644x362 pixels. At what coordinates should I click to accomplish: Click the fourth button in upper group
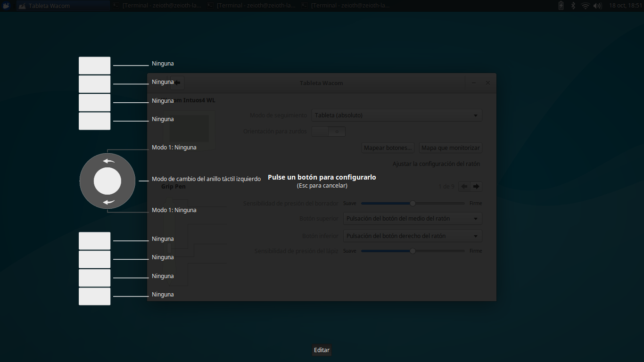coord(94,121)
